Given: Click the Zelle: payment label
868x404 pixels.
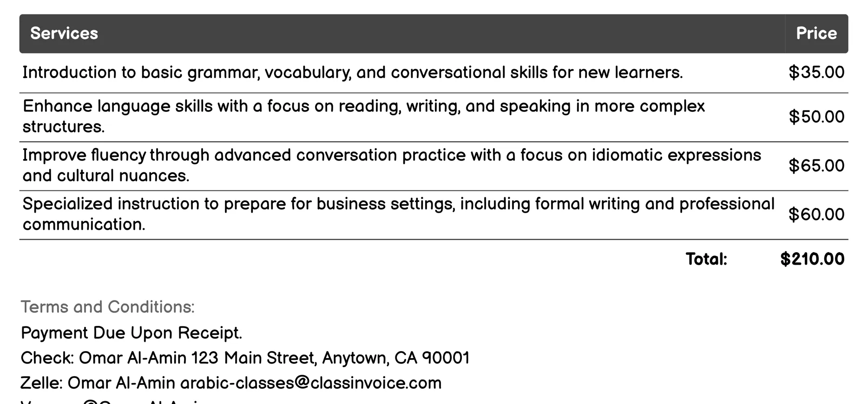Looking at the screenshot, I should click(41, 383).
